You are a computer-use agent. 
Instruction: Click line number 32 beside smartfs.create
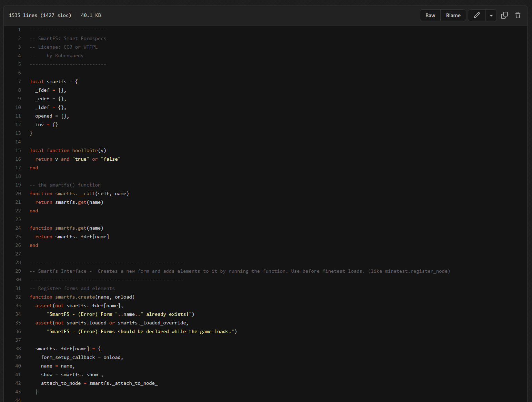[x=18, y=297]
